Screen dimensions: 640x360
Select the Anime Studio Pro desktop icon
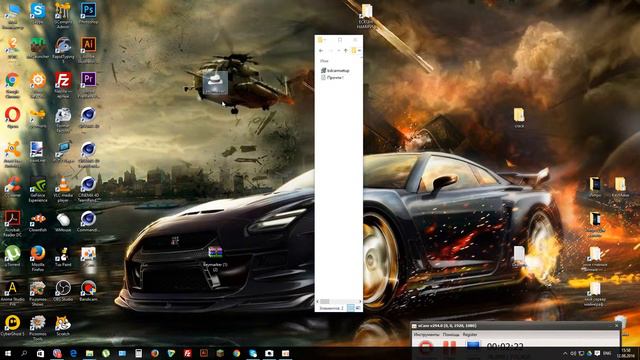tap(12, 293)
